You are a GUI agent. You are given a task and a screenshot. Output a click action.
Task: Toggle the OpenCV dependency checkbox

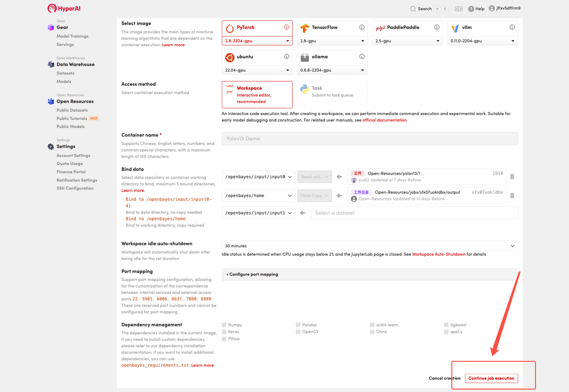(x=298, y=332)
